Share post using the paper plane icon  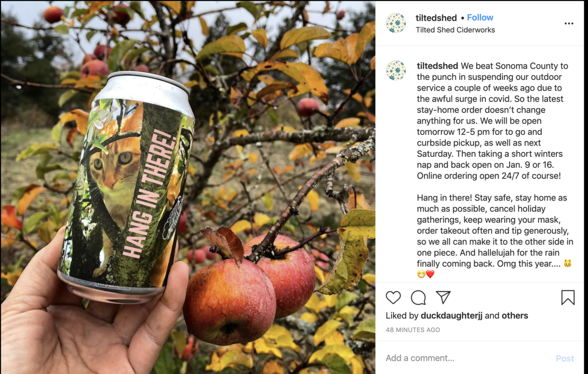tap(443, 297)
